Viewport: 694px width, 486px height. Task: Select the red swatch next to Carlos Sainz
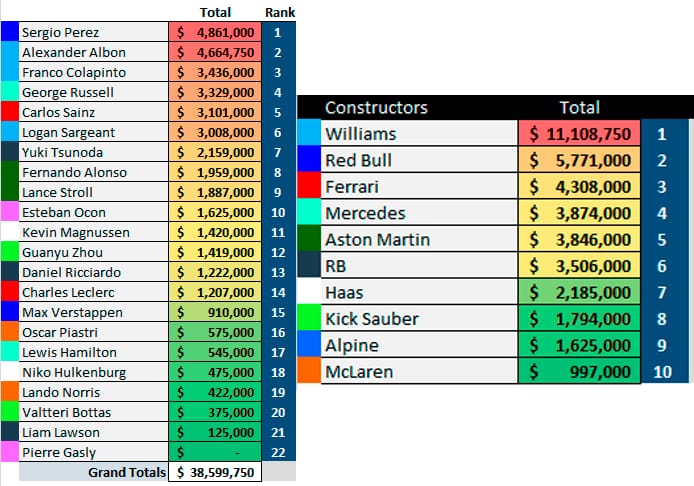(9, 112)
